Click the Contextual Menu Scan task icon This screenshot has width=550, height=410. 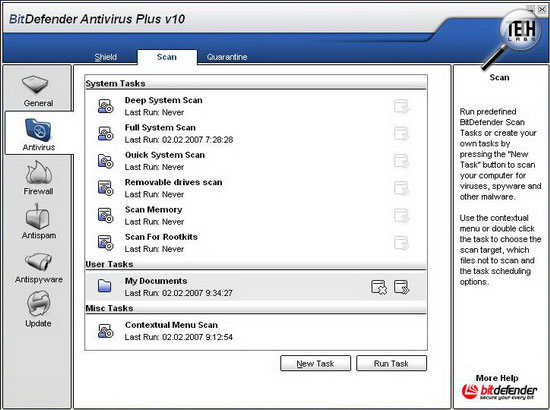coord(105,331)
